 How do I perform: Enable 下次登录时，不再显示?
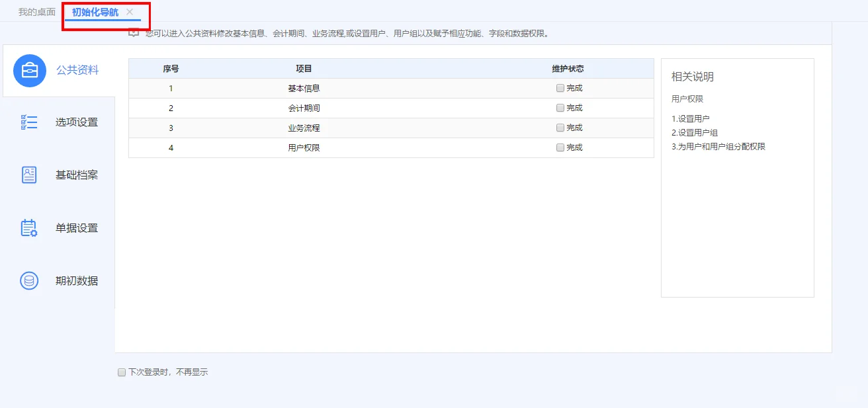click(121, 372)
